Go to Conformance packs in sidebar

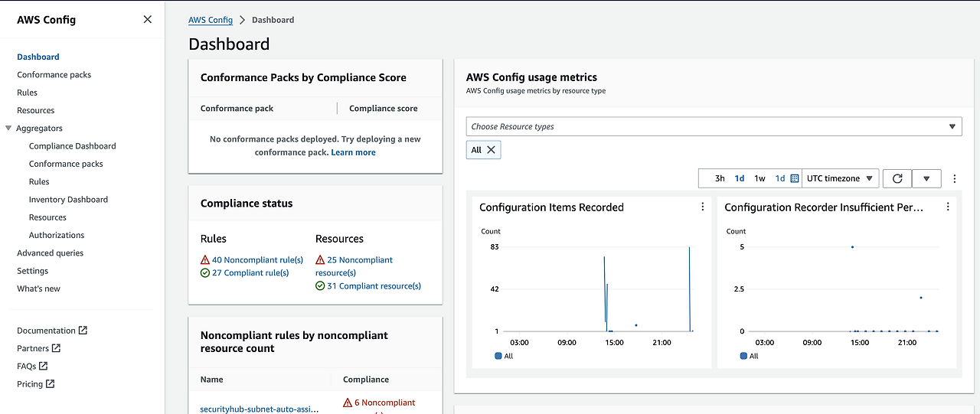point(54,75)
